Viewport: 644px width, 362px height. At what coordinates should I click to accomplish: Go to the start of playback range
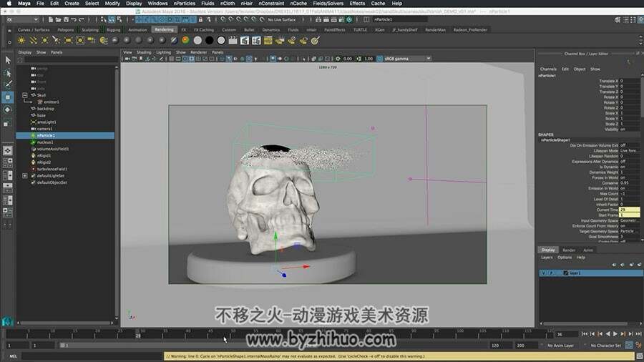(x=585, y=334)
